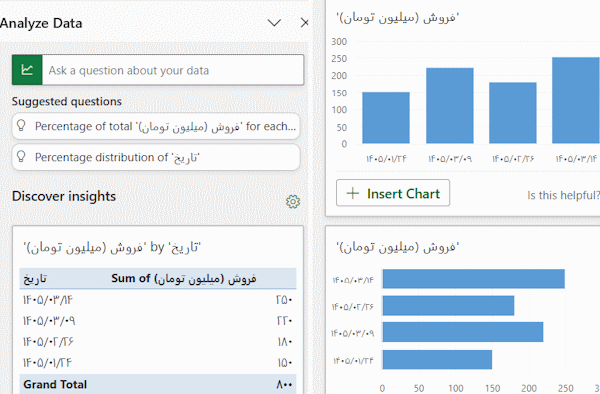Click the date cell ۱۴۰۵/۰۲/۲۶ in table
This screenshot has width=600, height=394.
pos(48,341)
